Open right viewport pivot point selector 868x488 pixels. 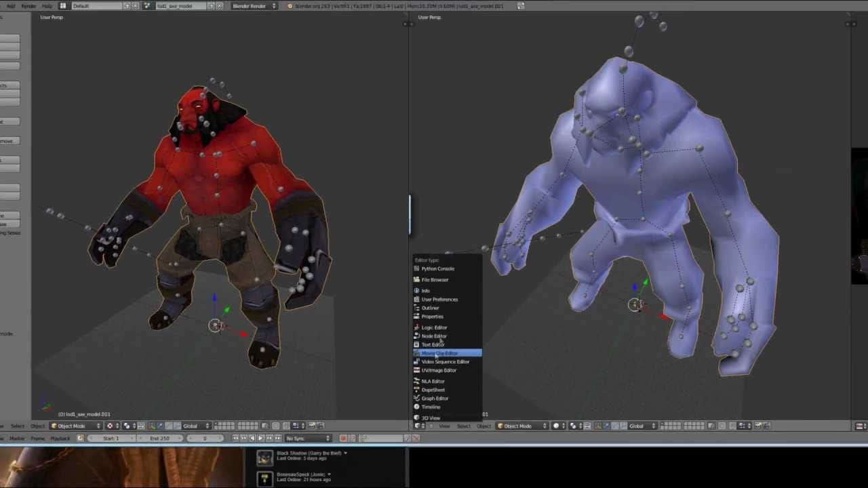pos(576,426)
